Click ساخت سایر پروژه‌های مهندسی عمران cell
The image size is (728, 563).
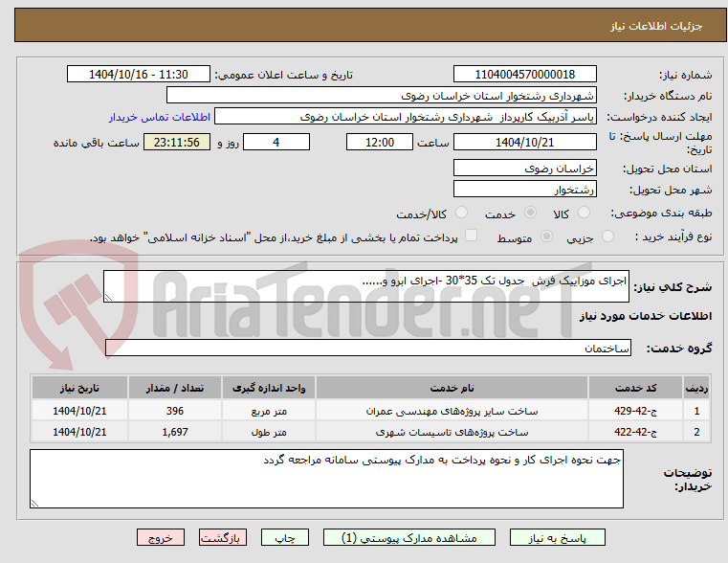[x=452, y=411]
